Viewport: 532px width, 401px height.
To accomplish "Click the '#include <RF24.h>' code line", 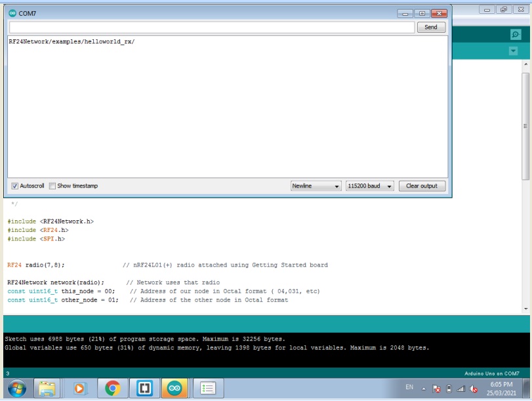I will point(38,230).
